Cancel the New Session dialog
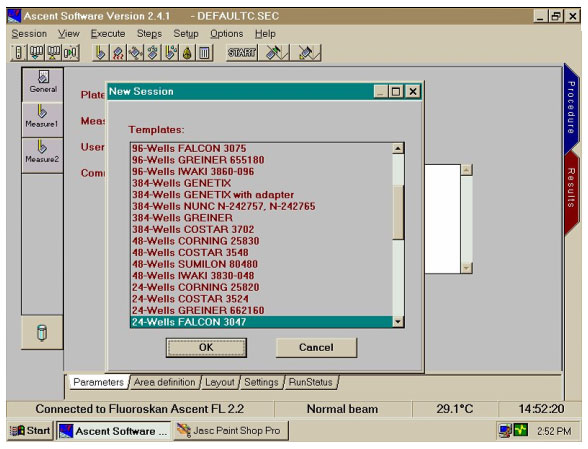This screenshot has width=588, height=449. point(316,348)
